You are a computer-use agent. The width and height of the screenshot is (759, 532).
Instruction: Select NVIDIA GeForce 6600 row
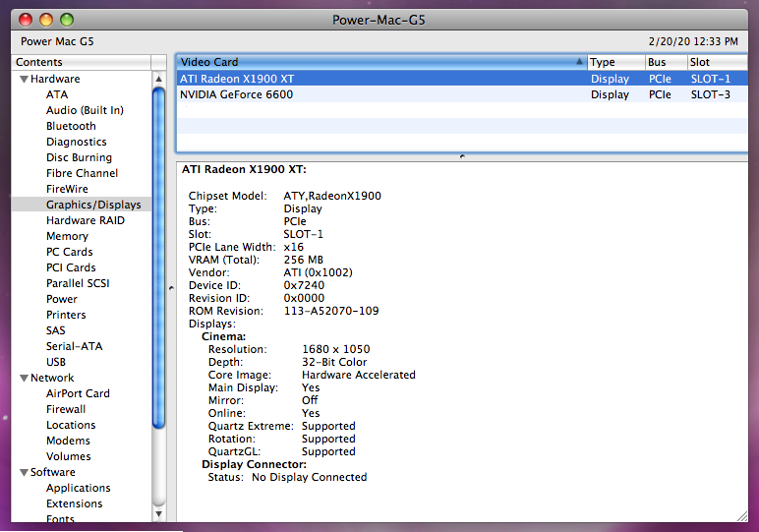[462, 94]
